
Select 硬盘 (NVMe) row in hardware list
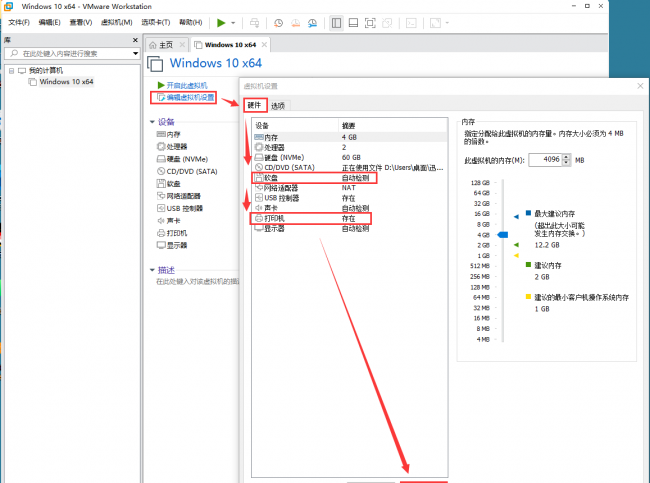point(350,158)
